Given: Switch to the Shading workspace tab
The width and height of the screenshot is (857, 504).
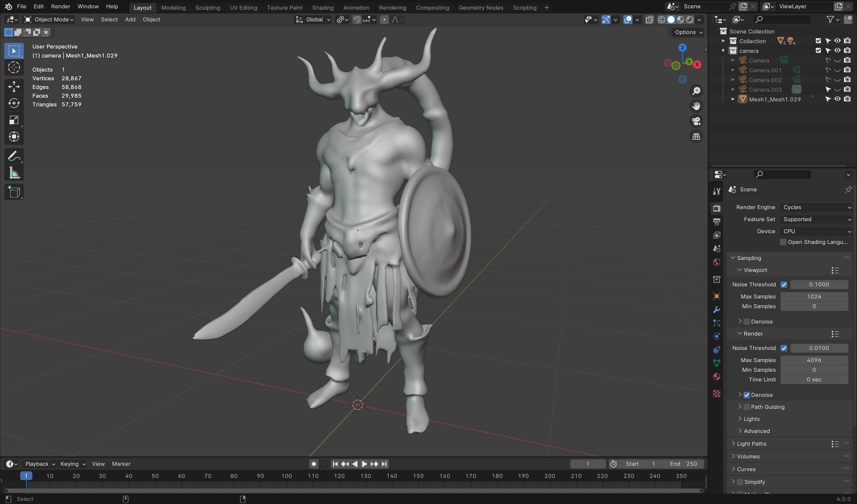Looking at the screenshot, I should tap(323, 7).
